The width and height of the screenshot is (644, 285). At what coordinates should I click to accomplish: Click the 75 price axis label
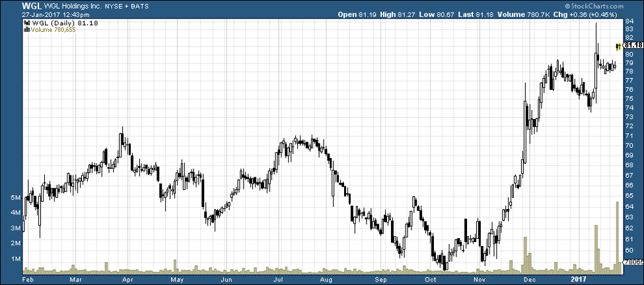(x=628, y=99)
